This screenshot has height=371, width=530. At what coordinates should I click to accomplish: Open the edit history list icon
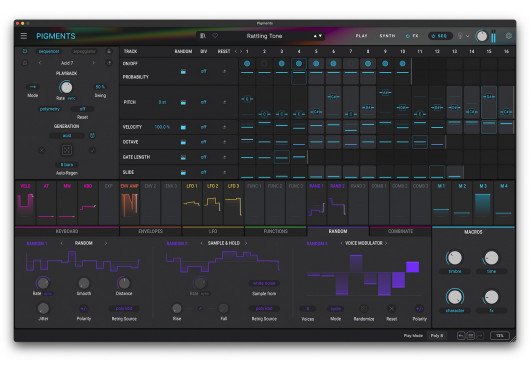471,336
